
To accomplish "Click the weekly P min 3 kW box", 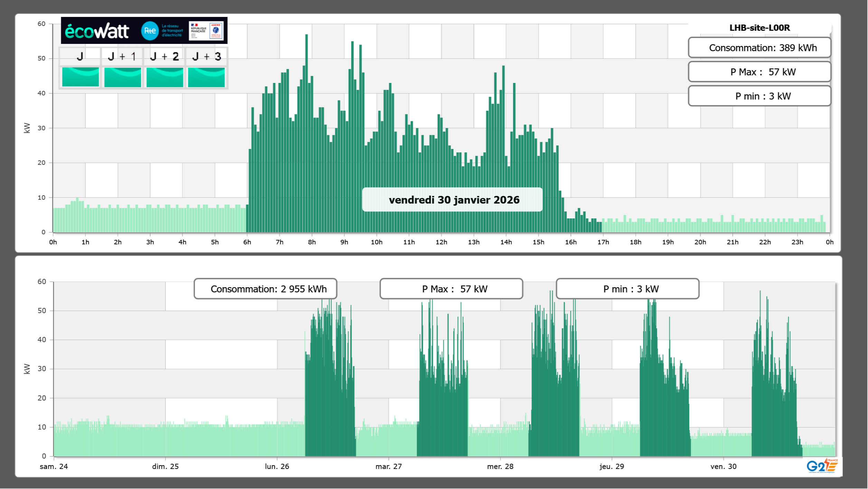I will coord(627,289).
